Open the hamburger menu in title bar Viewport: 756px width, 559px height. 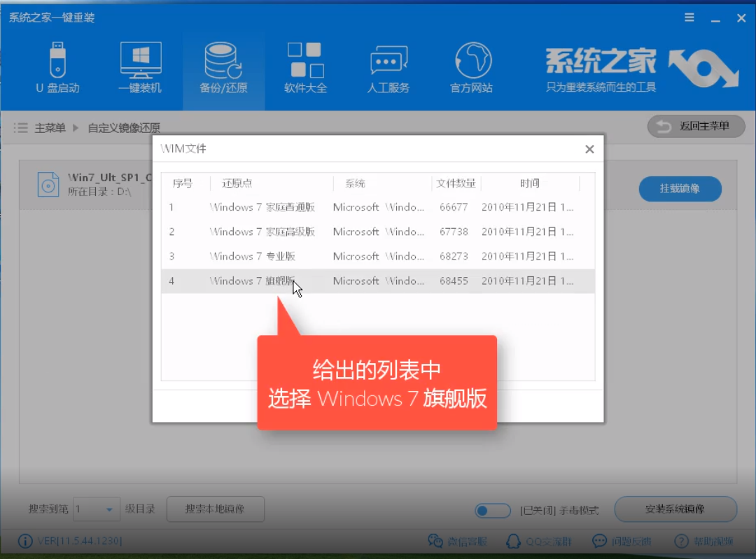coord(689,17)
